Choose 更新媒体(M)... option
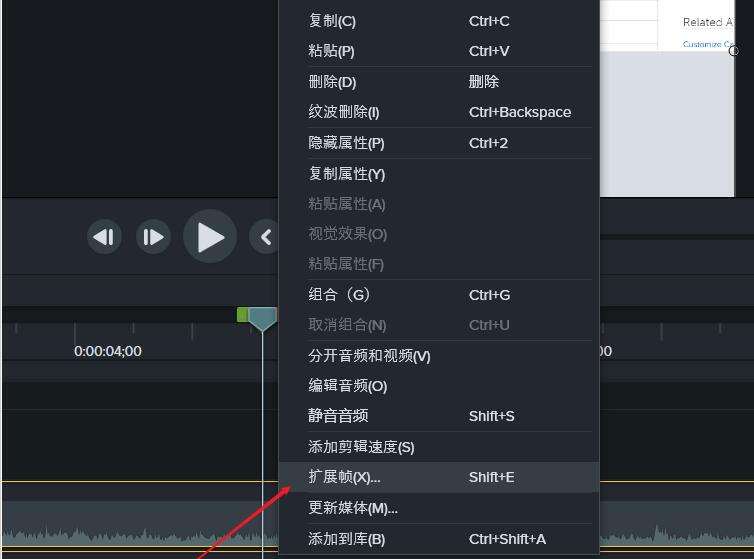 439,508
